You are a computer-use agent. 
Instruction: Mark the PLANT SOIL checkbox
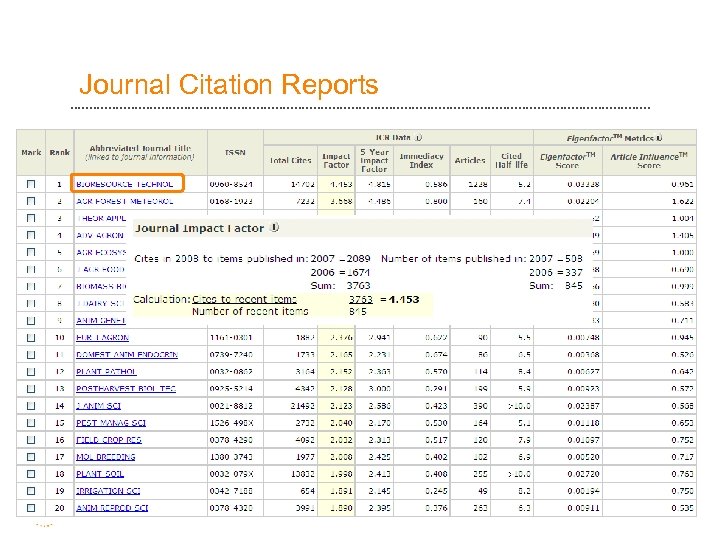31,474
